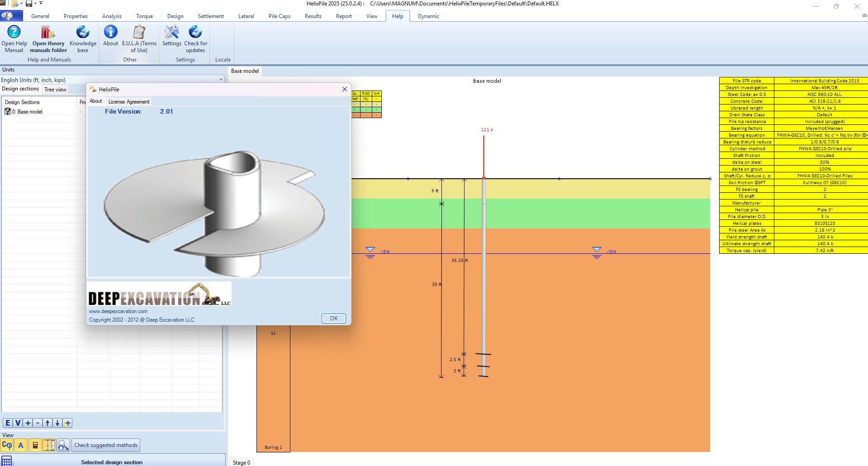The image size is (868, 466).
Task: Click the calculator icon near Selected design section
Action: click(7, 461)
